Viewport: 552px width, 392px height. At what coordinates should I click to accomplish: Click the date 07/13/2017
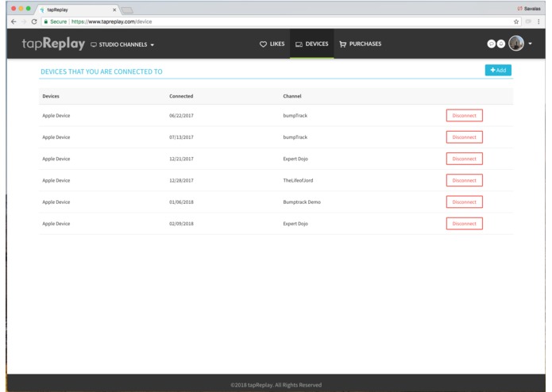[x=181, y=137]
